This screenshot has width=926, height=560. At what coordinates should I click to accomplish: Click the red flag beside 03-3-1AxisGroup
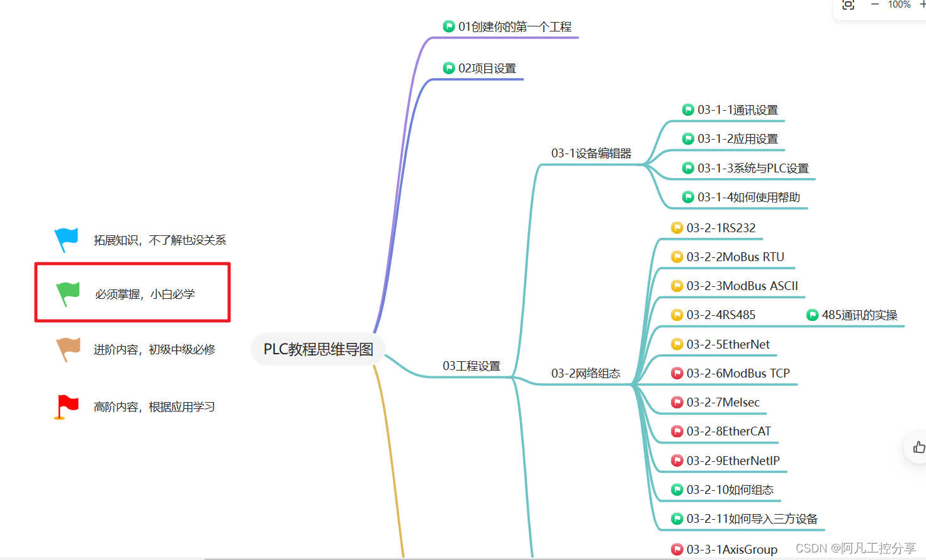click(x=677, y=549)
